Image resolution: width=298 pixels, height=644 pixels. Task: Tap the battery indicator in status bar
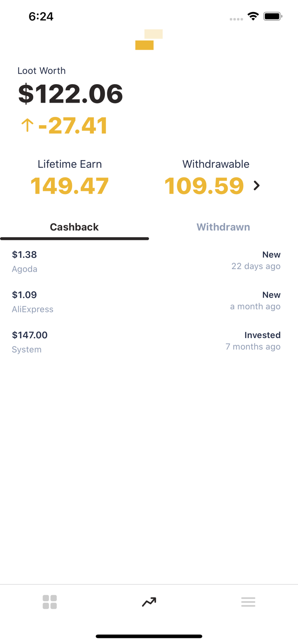tap(273, 16)
